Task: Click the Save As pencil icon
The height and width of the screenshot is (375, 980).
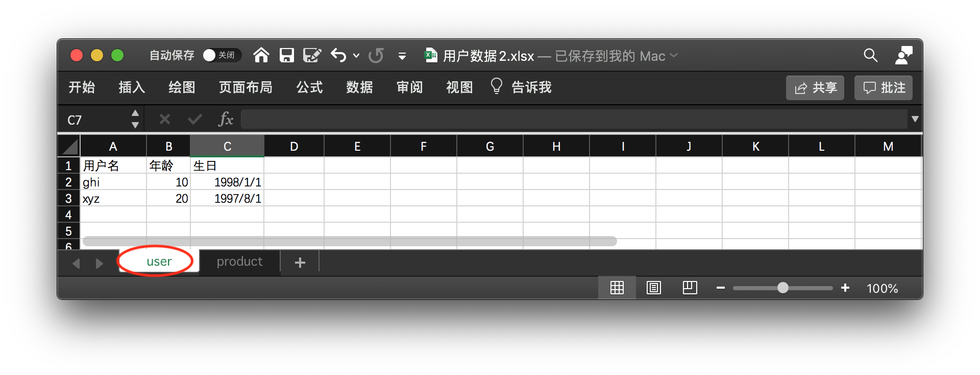Action: (x=312, y=55)
